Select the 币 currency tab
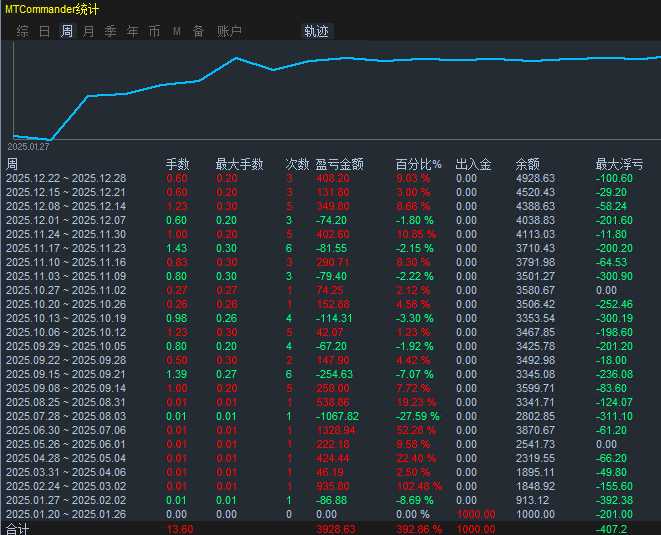This screenshot has width=661, height=535. [x=154, y=31]
